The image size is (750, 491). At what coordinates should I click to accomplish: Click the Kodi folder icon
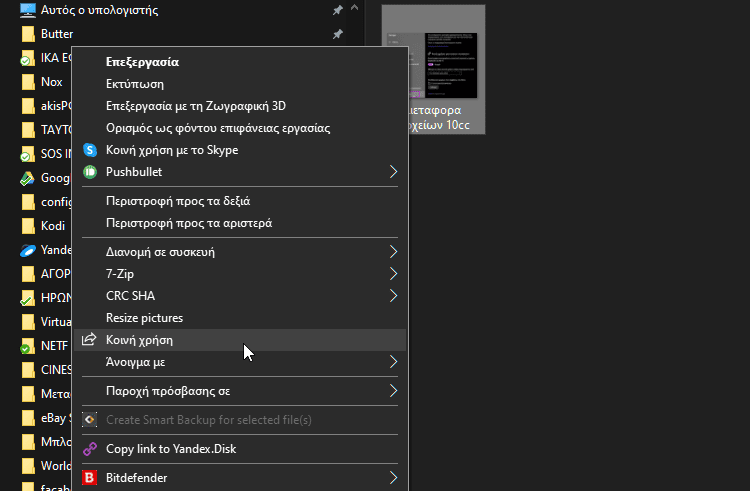28,226
